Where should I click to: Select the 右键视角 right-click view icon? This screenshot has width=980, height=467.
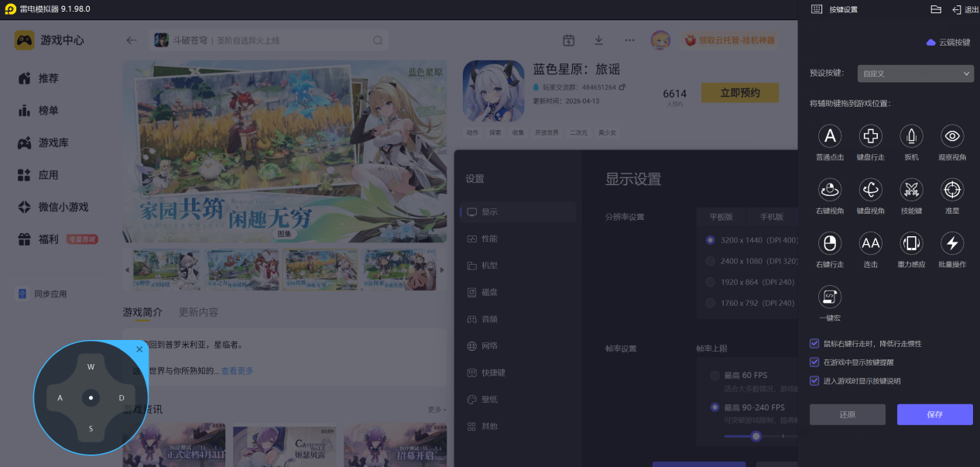(x=830, y=189)
